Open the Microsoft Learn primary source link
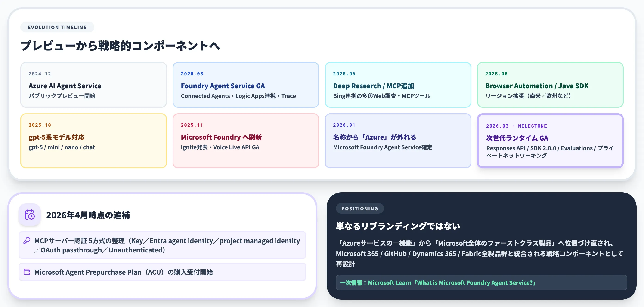 pos(481,282)
